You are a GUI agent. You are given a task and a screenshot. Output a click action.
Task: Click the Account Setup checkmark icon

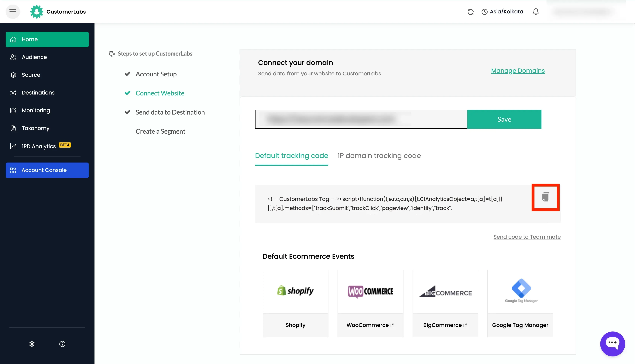pyautogui.click(x=128, y=74)
